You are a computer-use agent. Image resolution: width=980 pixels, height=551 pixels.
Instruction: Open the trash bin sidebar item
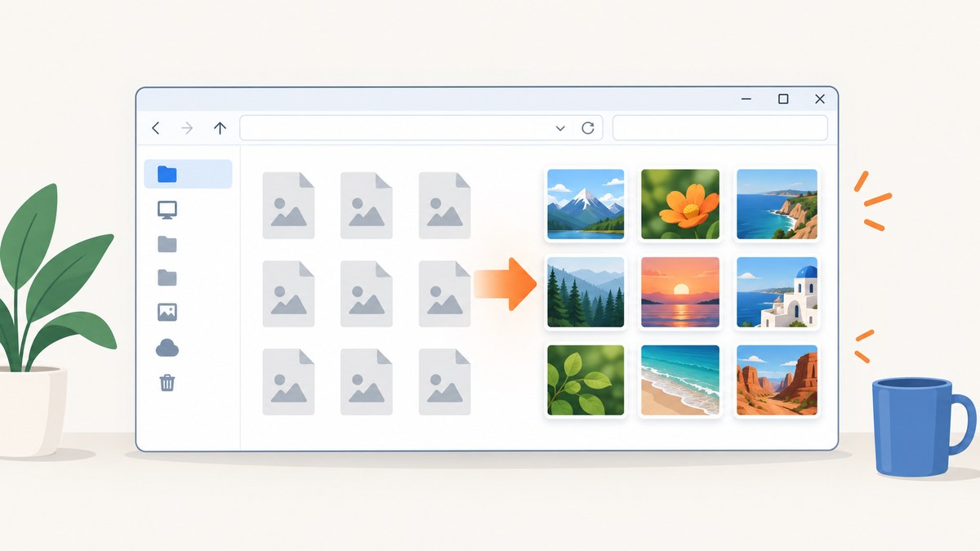pyautogui.click(x=167, y=381)
